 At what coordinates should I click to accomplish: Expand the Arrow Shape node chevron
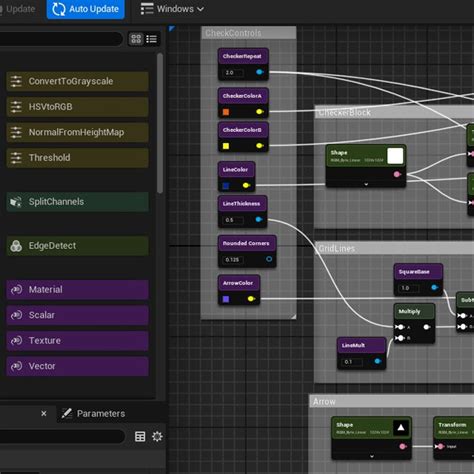[x=372, y=456]
